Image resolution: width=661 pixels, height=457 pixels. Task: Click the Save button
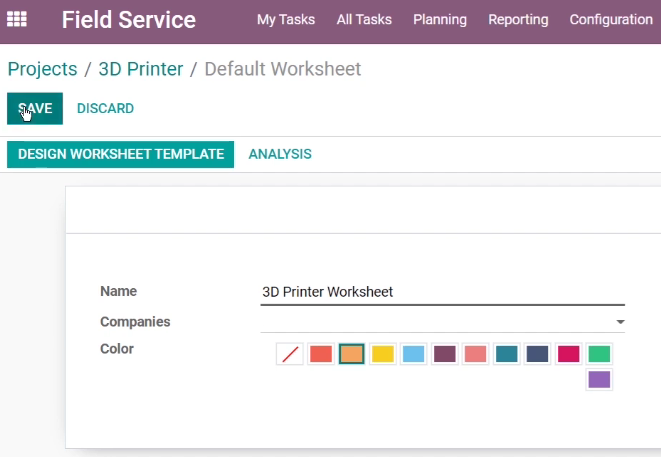(35, 108)
